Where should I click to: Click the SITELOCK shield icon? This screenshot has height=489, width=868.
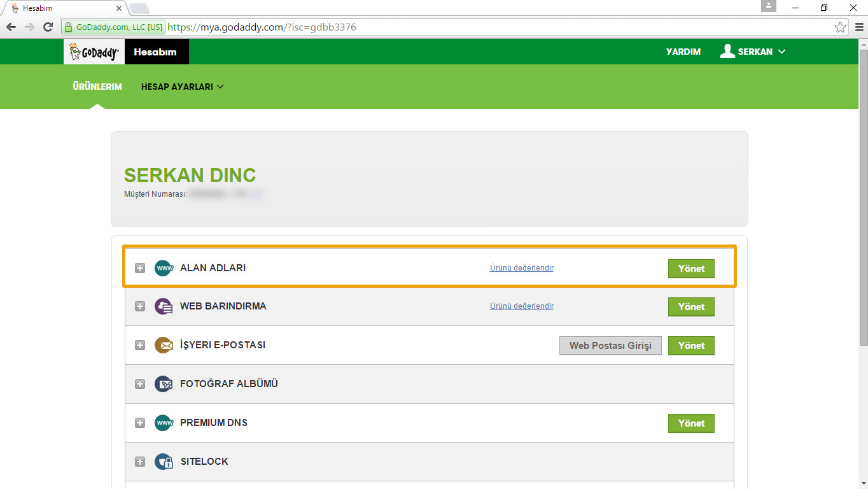coord(164,462)
